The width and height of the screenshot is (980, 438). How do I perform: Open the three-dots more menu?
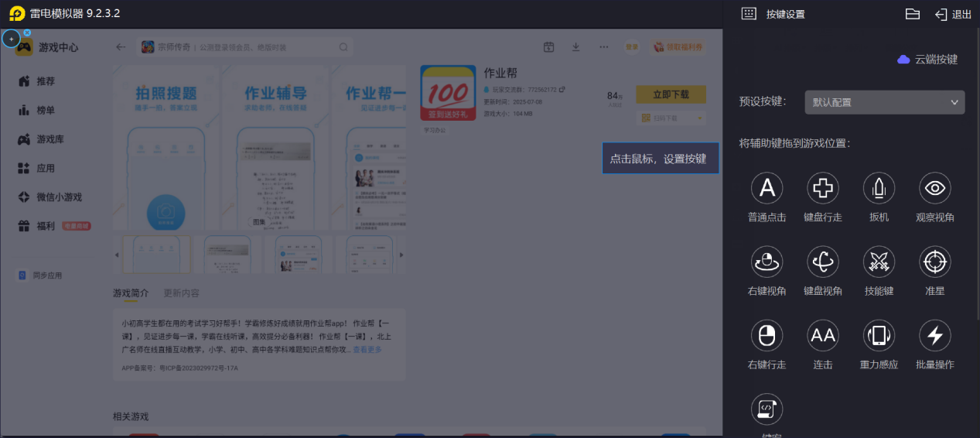pyautogui.click(x=603, y=47)
